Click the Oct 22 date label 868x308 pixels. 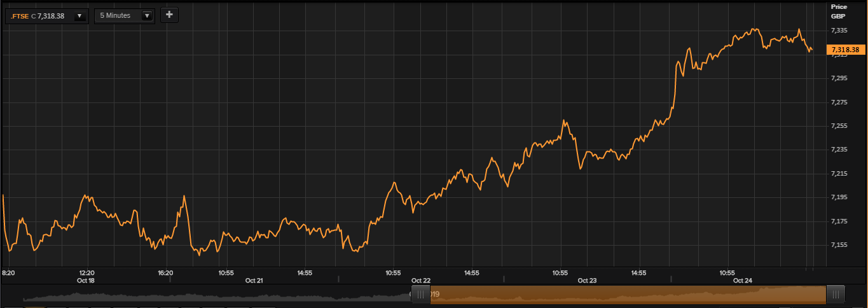pyautogui.click(x=421, y=281)
